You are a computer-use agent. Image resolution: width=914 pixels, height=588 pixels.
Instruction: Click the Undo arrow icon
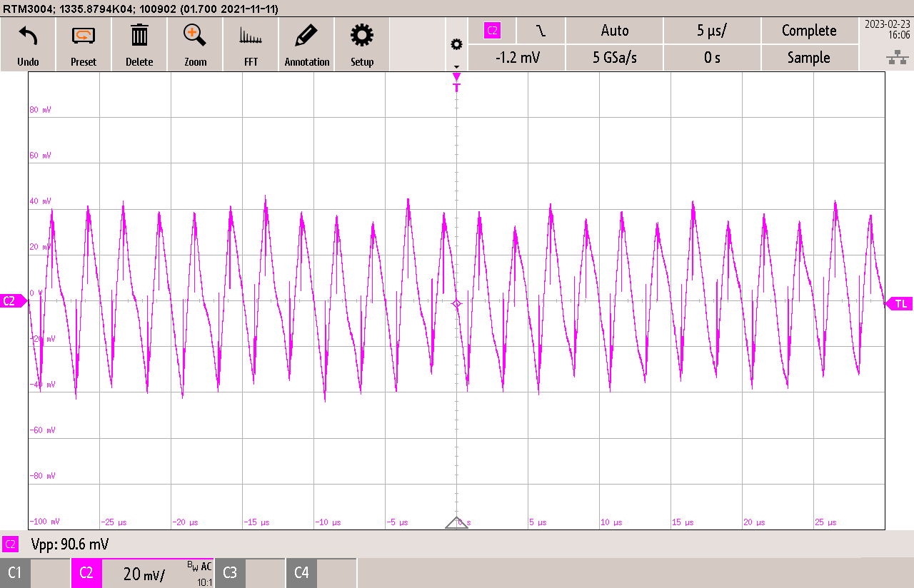tap(28, 35)
